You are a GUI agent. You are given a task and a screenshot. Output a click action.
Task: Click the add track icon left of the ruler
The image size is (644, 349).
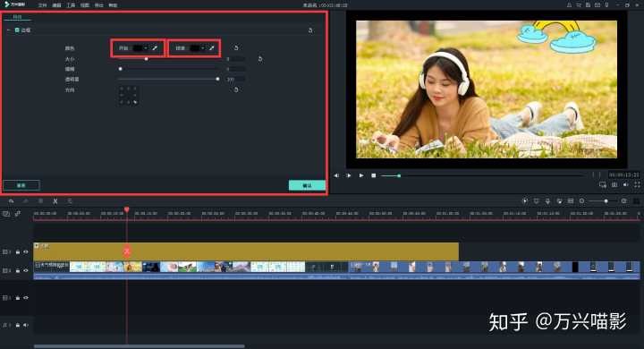tap(5, 214)
